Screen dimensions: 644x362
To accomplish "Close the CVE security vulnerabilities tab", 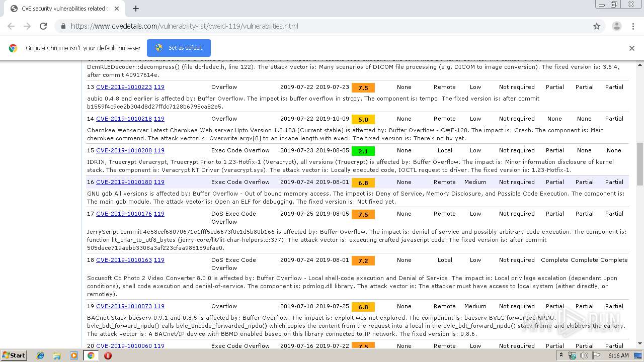I will (x=117, y=9).
